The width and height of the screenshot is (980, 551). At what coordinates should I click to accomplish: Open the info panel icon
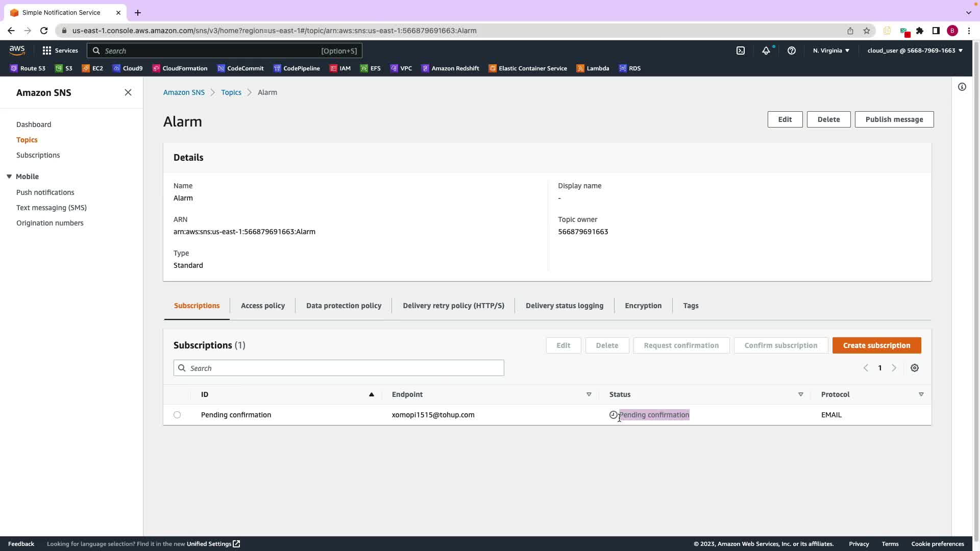pyautogui.click(x=962, y=87)
